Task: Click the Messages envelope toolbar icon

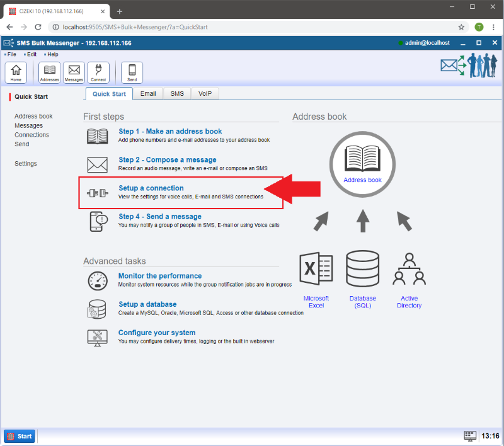Action: [74, 72]
